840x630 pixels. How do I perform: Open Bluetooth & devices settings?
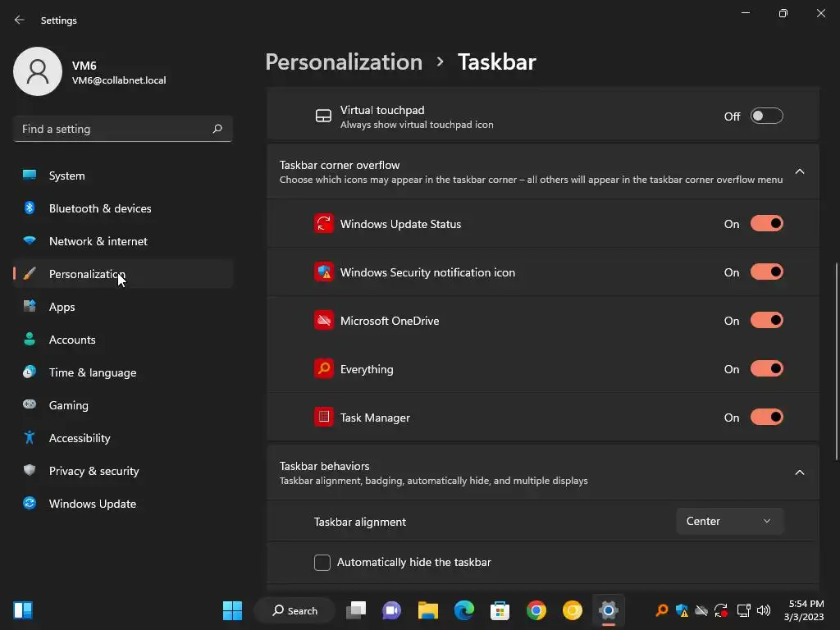tap(123, 208)
